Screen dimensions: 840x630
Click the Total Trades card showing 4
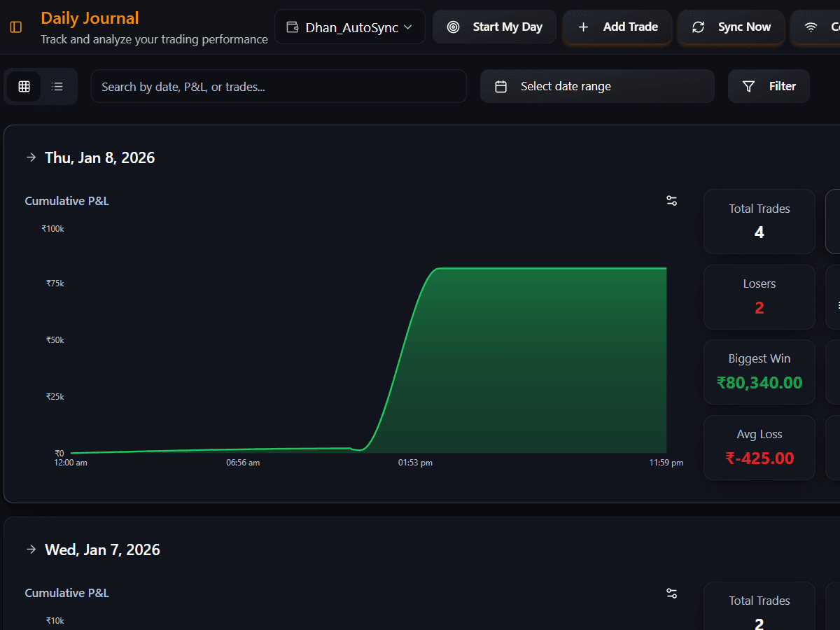point(759,221)
